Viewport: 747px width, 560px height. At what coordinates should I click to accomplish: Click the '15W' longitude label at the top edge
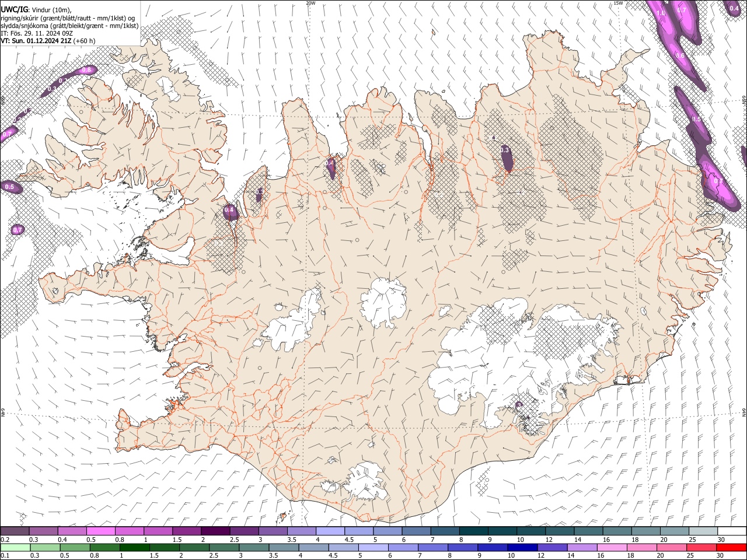coord(618,3)
